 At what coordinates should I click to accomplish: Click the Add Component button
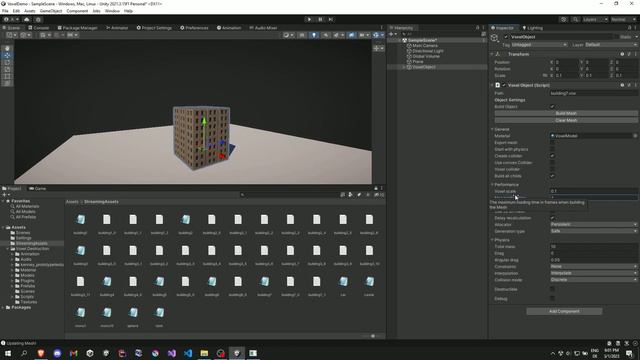pos(564,311)
